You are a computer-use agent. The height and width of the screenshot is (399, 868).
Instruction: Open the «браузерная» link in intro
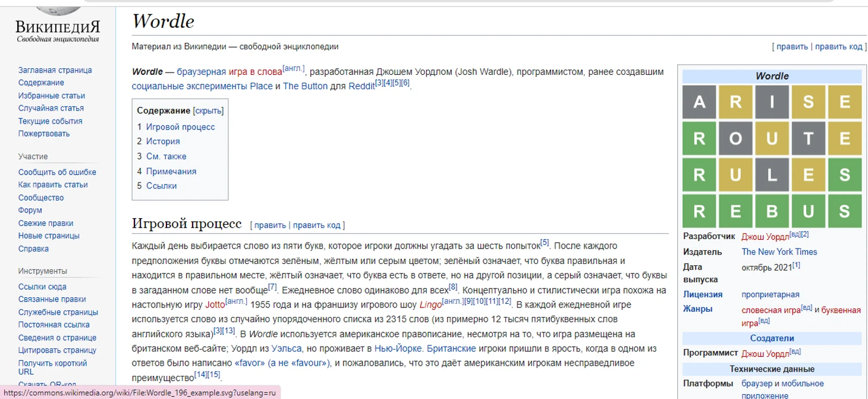click(202, 72)
